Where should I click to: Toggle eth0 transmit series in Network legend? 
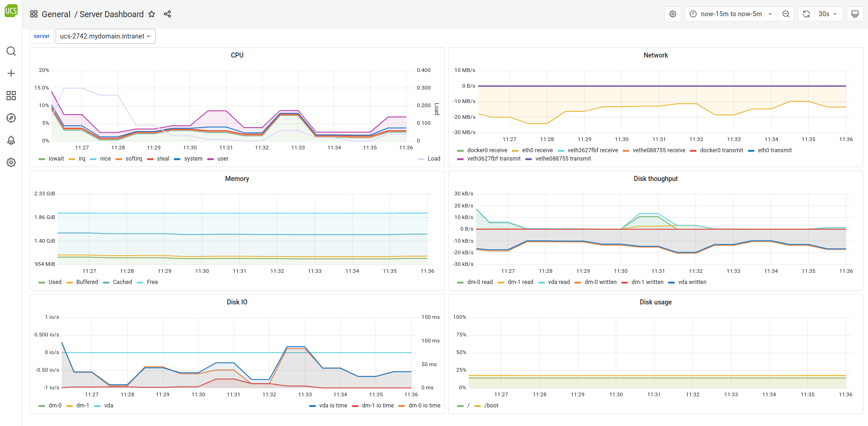coord(775,150)
